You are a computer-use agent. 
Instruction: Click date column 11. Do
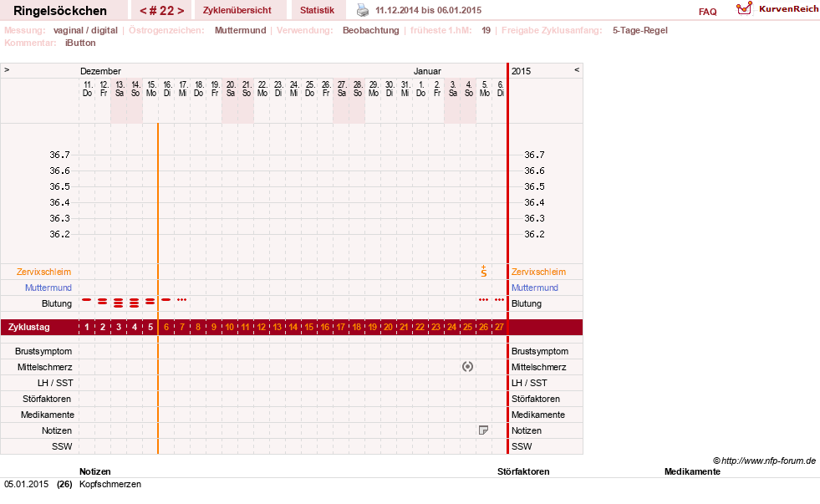87,89
